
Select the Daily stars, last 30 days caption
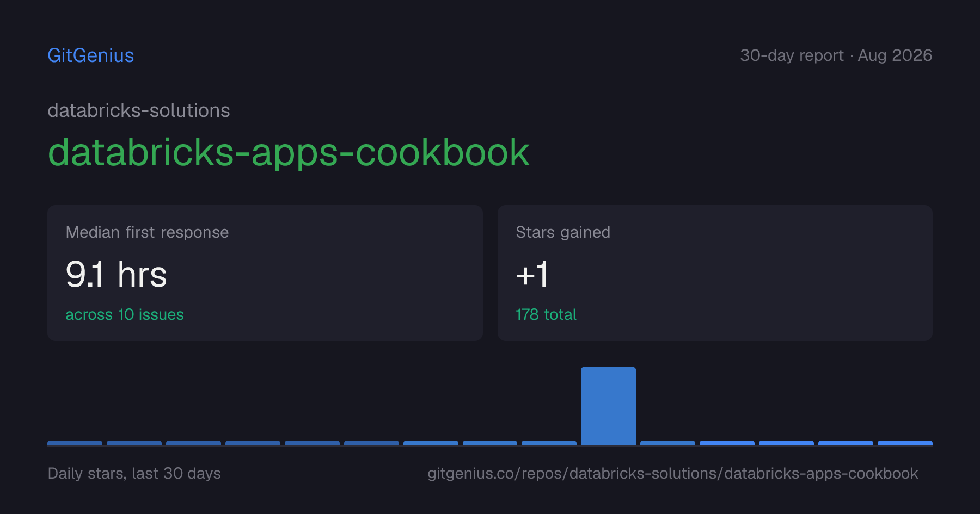[x=134, y=473]
